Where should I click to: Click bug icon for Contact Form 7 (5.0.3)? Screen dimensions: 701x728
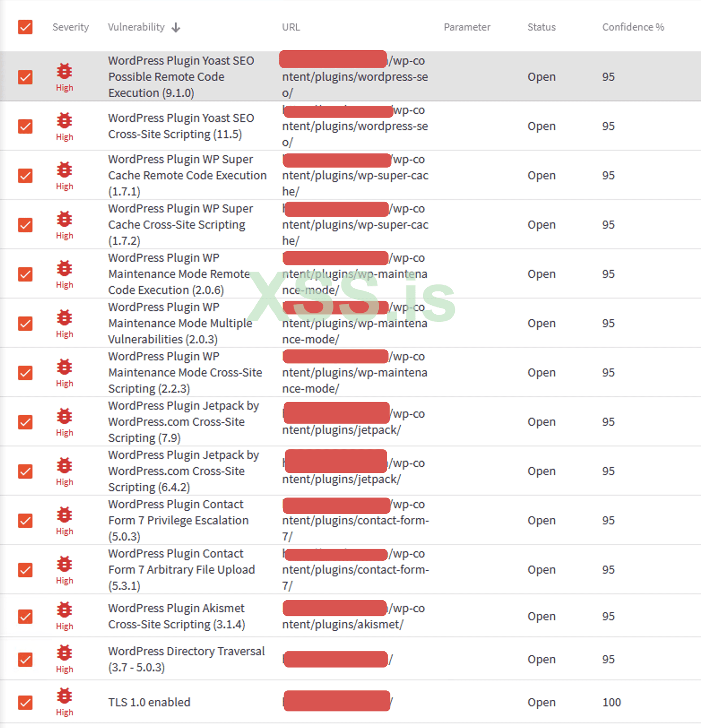point(64,515)
